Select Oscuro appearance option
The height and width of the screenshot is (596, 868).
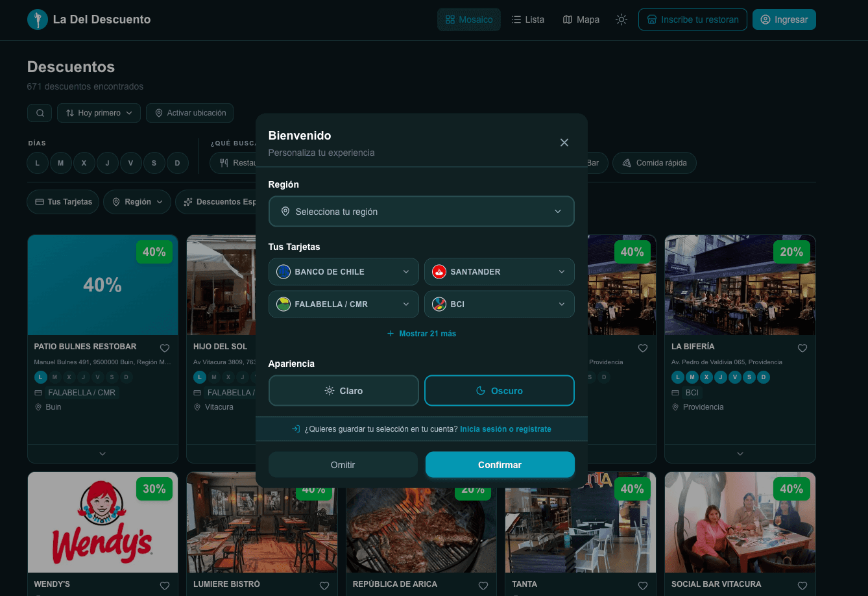coord(500,391)
